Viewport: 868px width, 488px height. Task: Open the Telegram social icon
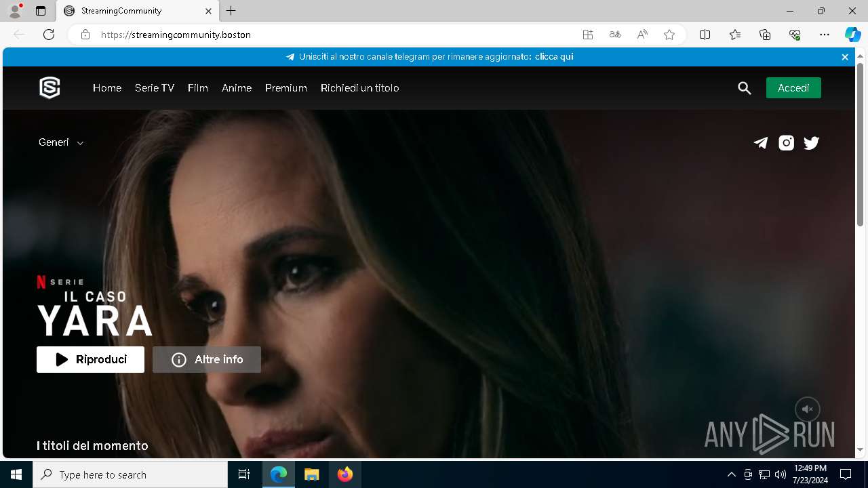coord(761,142)
